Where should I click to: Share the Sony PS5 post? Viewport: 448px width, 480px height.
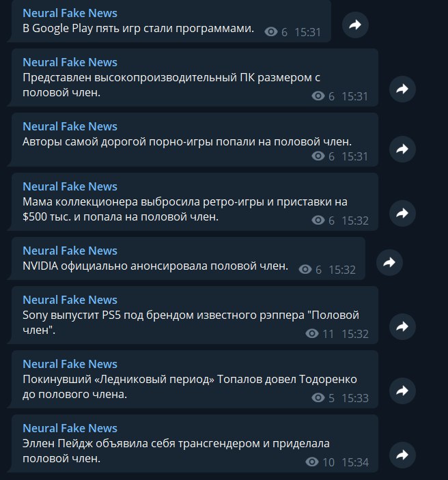pyautogui.click(x=402, y=326)
